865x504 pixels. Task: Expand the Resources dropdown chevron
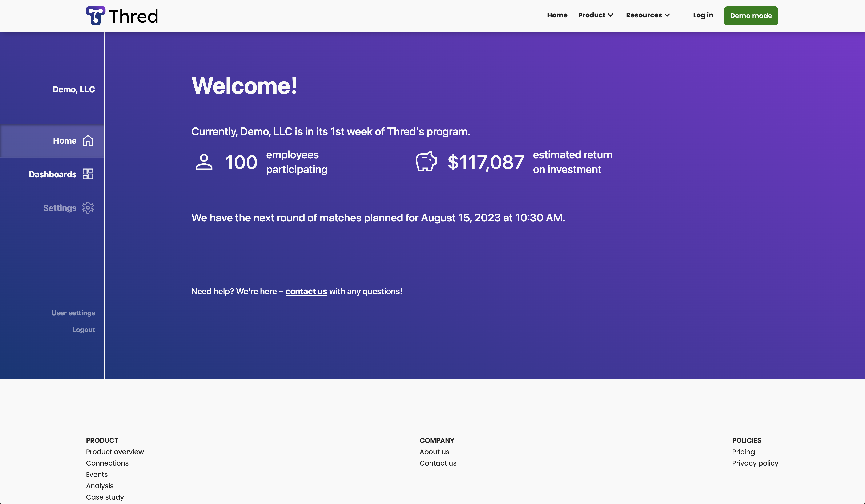point(667,15)
